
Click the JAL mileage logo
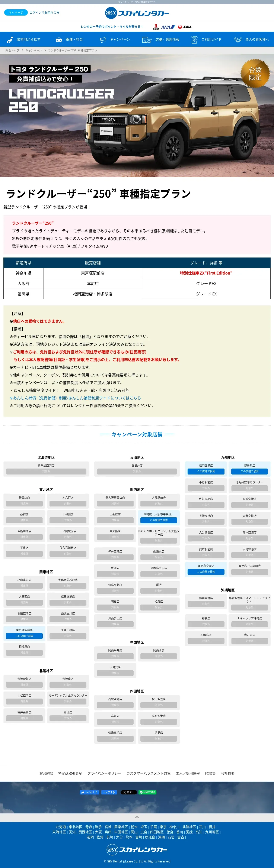(185, 27)
